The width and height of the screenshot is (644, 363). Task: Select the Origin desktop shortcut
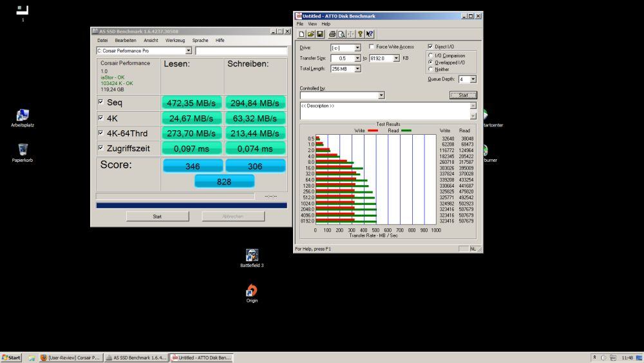252,293
